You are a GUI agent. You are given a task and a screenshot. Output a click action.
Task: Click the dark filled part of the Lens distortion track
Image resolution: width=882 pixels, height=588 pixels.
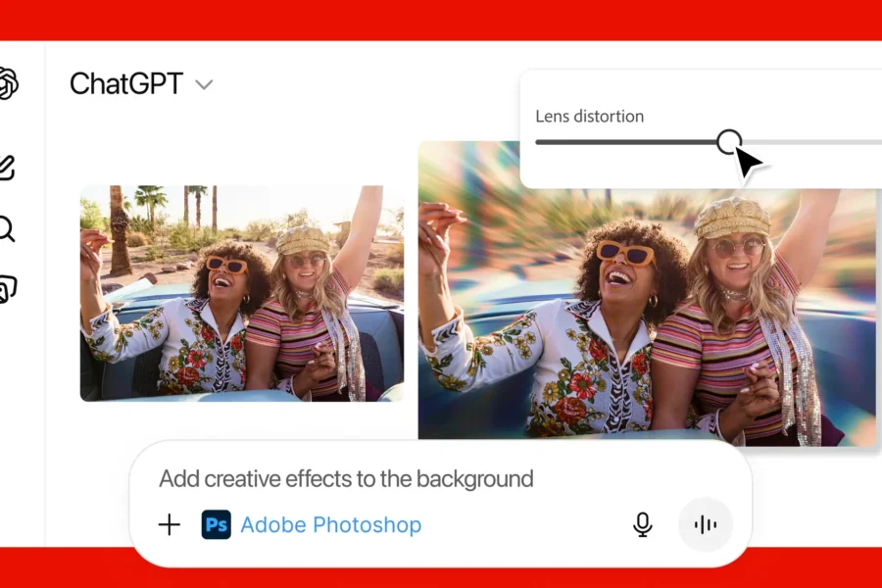click(x=627, y=142)
